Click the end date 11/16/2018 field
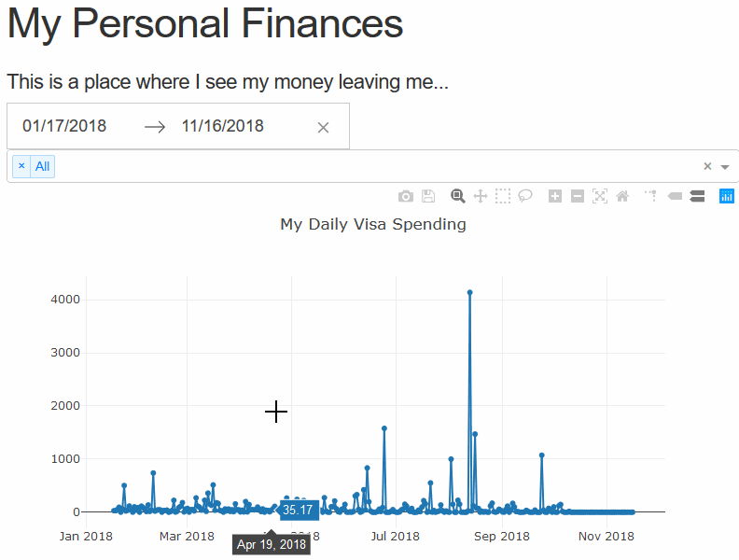Viewport: 739px width, 560px height. click(223, 126)
